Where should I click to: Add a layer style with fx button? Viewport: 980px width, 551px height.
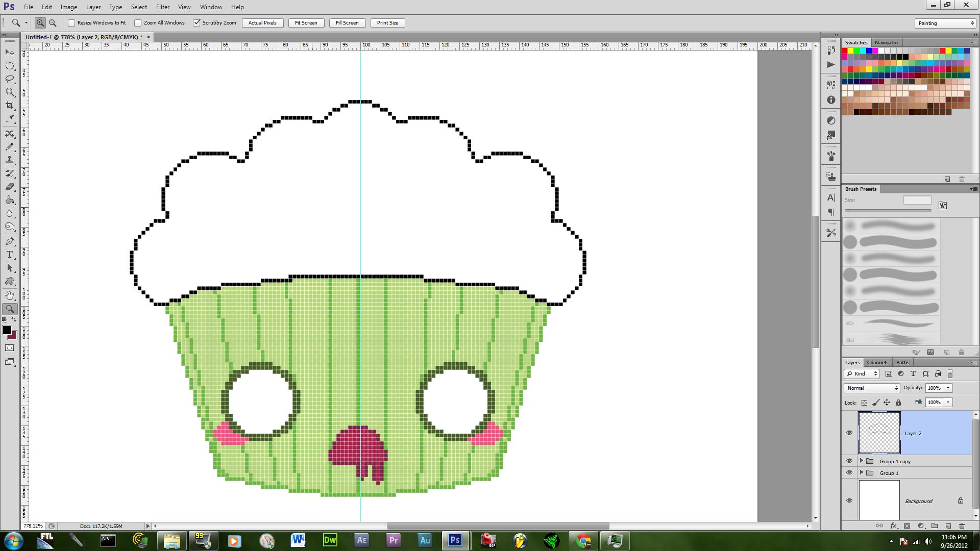(x=893, y=525)
